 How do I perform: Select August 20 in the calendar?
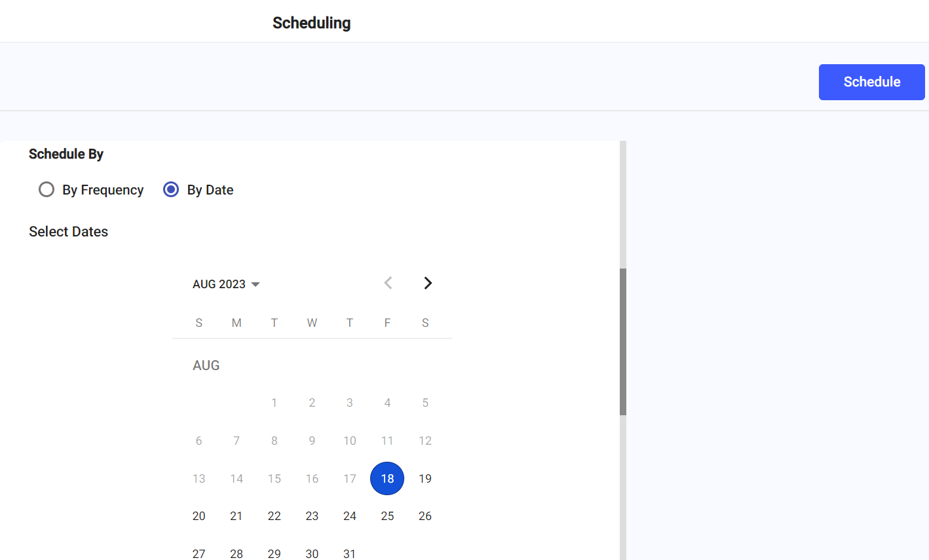(199, 516)
